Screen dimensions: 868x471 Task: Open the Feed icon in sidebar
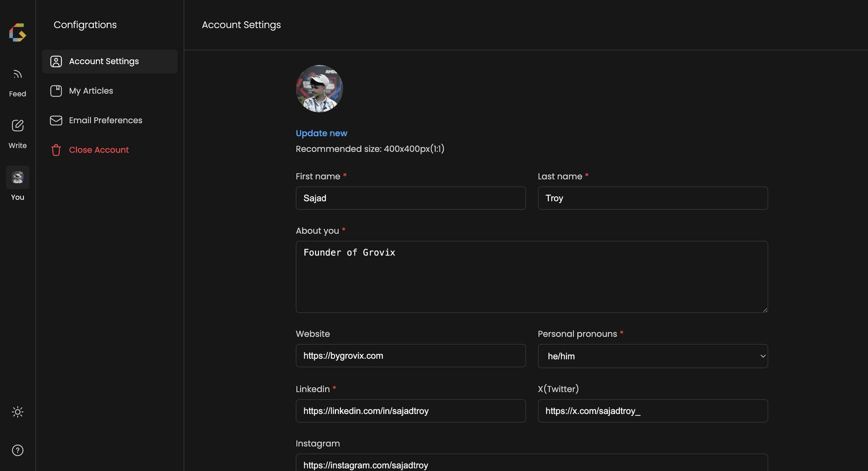[18, 74]
